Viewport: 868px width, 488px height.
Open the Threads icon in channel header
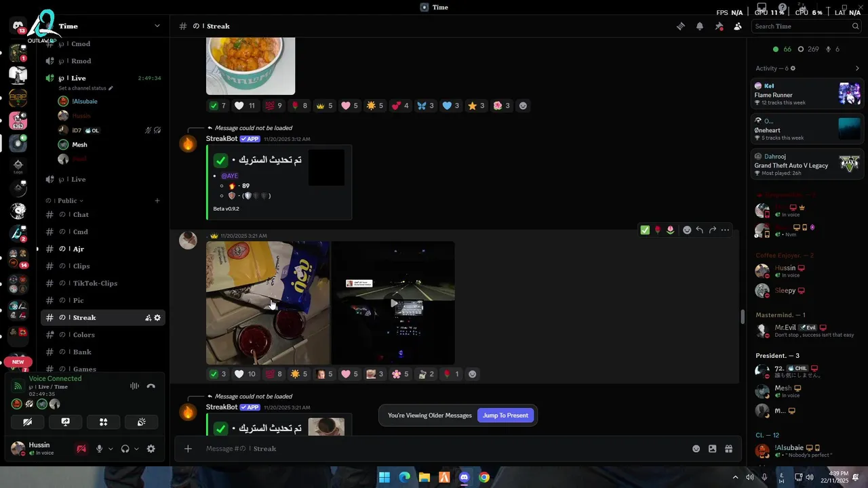[680, 26]
